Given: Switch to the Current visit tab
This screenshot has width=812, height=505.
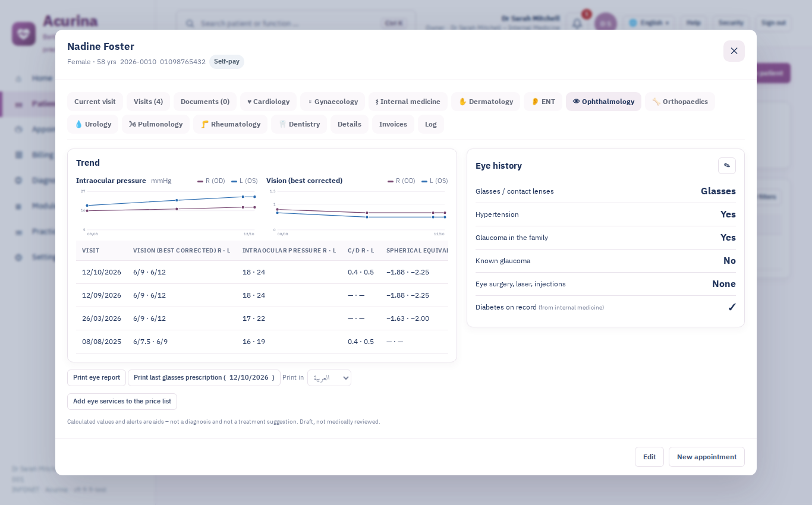Looking at the screenshot, I should 95,102.
